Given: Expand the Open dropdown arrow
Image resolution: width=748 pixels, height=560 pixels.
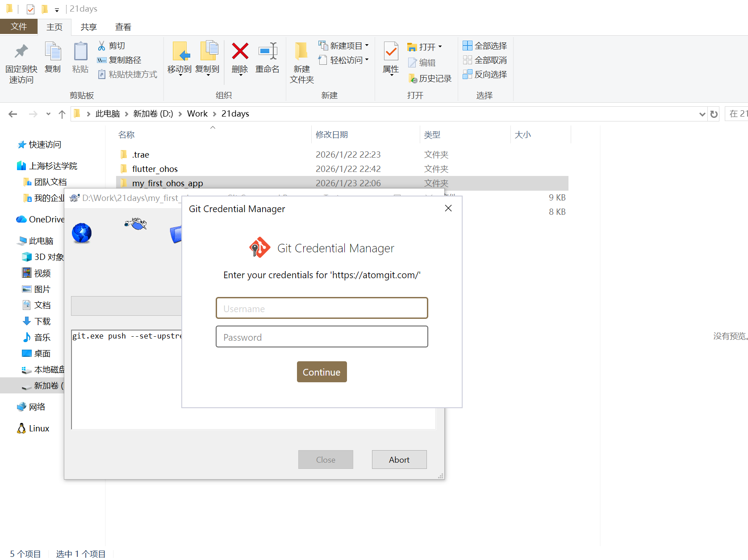Looking at the screenshot, I should tap(440, 46).
